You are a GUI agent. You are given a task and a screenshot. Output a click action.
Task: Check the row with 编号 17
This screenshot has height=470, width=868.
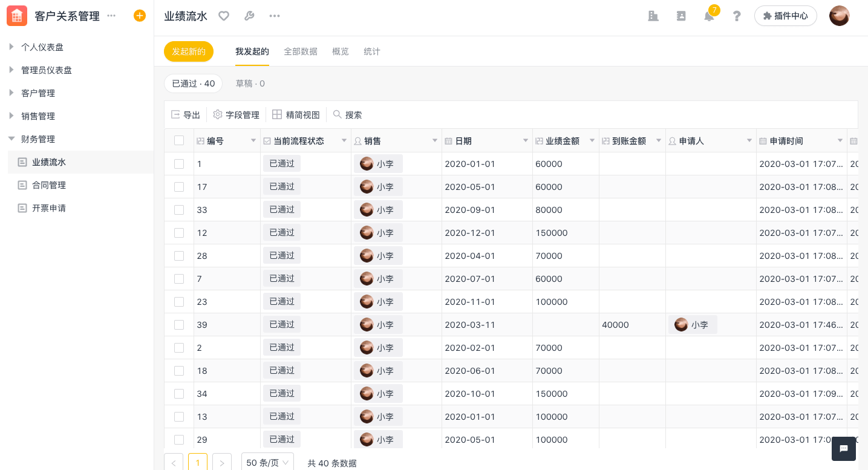coord(179,187)
